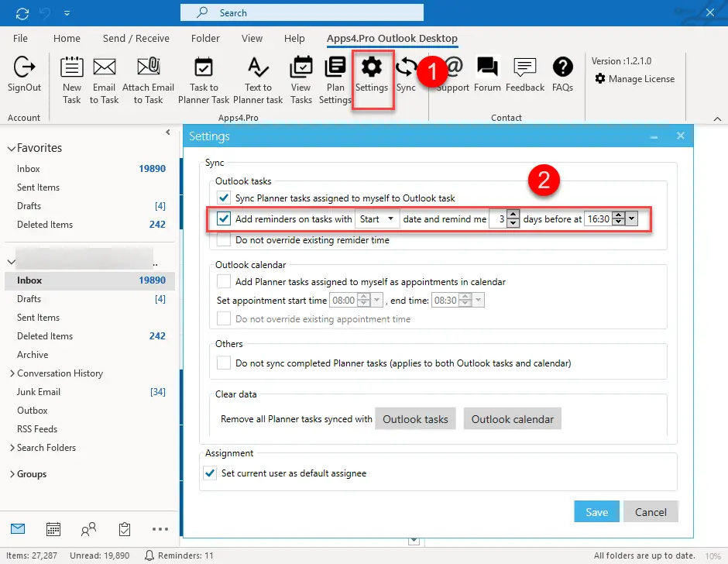Switch to Calendar view in bottom navigation

53,529
